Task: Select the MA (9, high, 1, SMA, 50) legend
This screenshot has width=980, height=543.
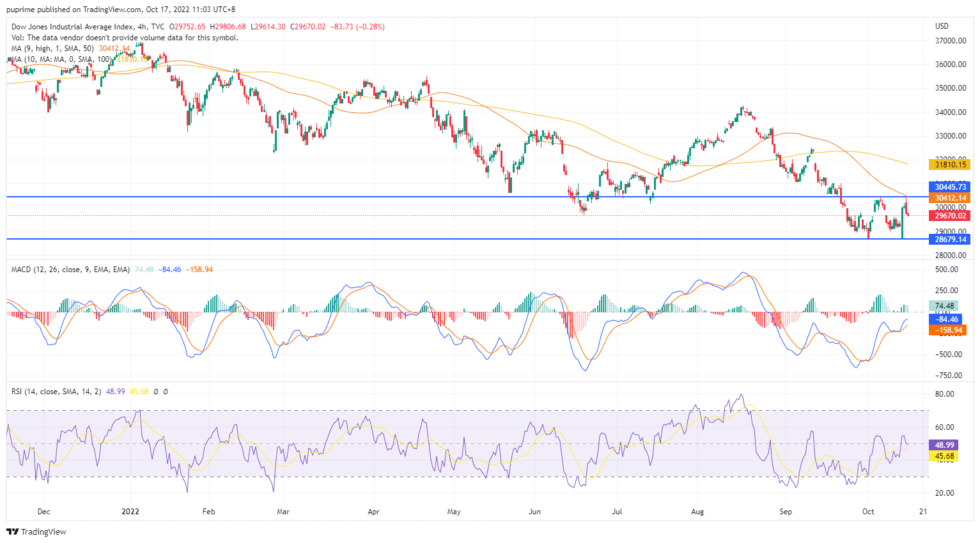Action: [52, 49]
